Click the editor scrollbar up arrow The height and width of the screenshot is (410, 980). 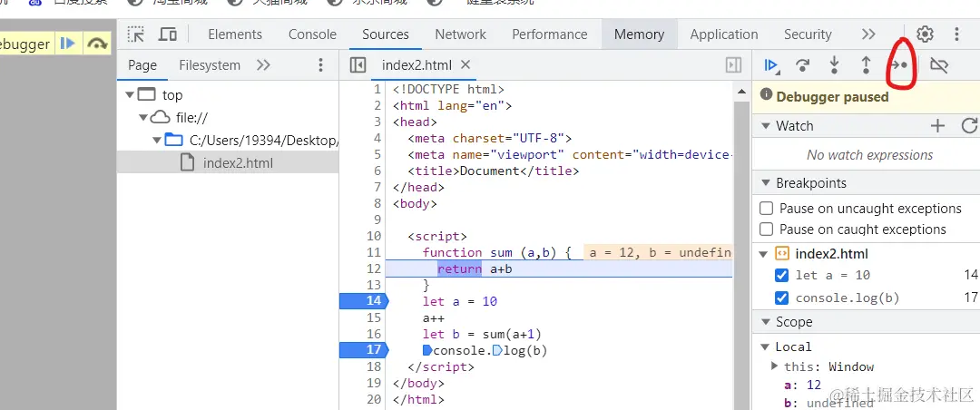(x=741, y=92)
